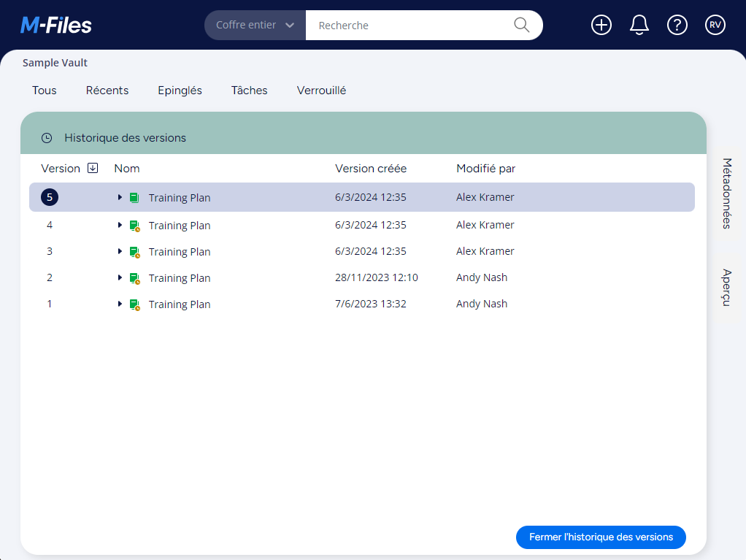This screenshot has width=746, height=560.
Task: Expand the version 2 Training Plan row
Action: tap(120, 277)
